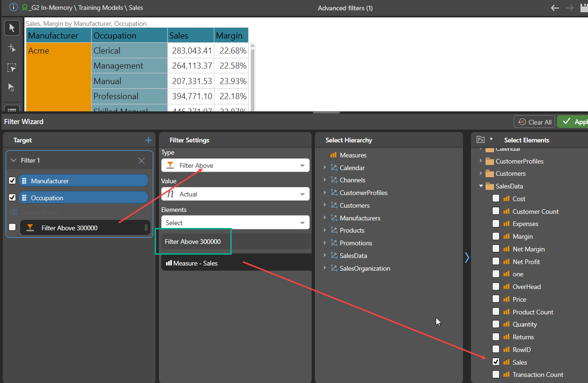588x383 pixels.
Task: Open the Value dropdown showing Actual
Action: (x=235, y=194)
